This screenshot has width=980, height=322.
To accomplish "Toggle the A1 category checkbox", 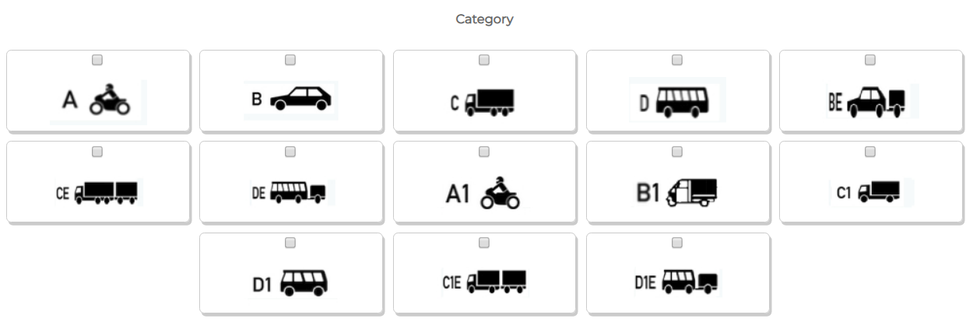I will click(484, 152).
